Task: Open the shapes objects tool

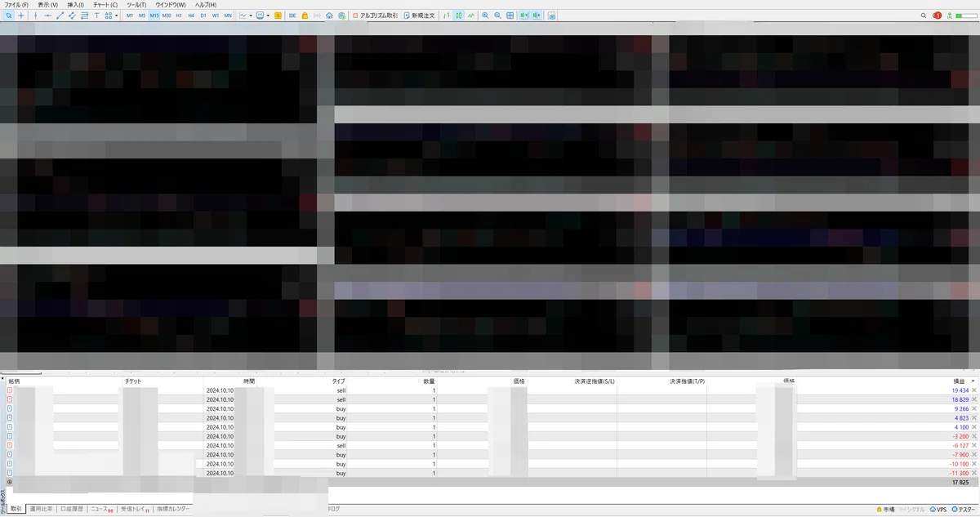Action: (x=109, y=16)
